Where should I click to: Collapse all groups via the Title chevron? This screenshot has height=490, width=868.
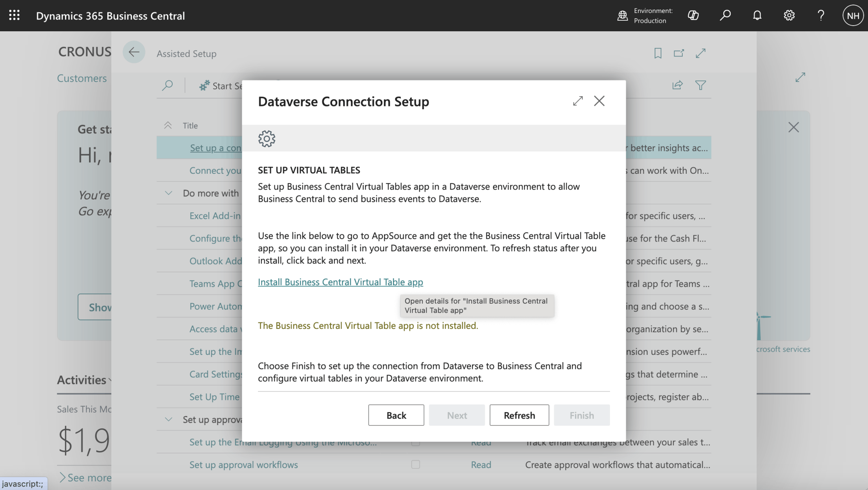168,125
